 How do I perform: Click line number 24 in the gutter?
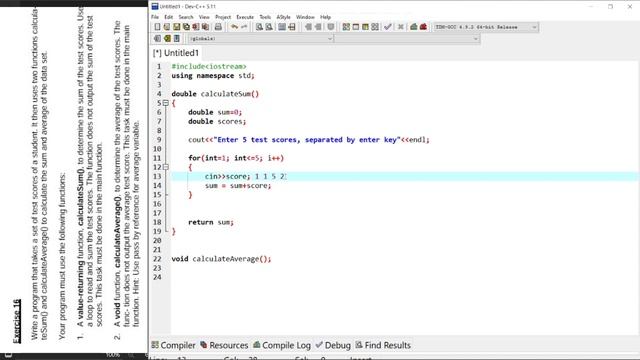[x=158, y=277]
